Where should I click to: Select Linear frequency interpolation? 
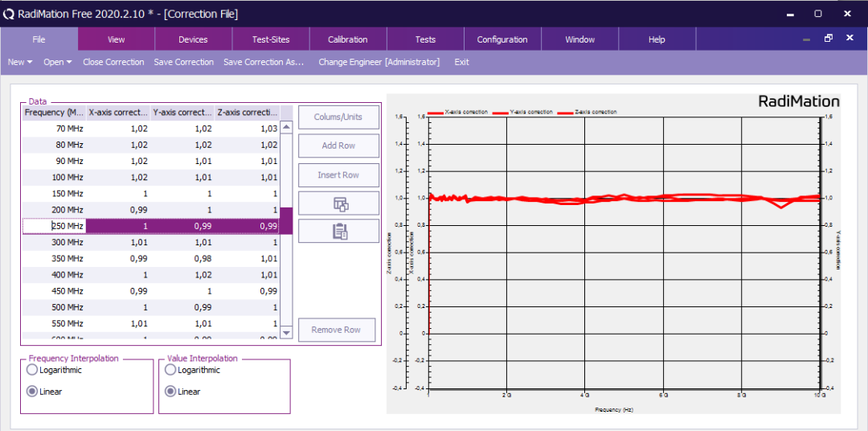[45, 392]
